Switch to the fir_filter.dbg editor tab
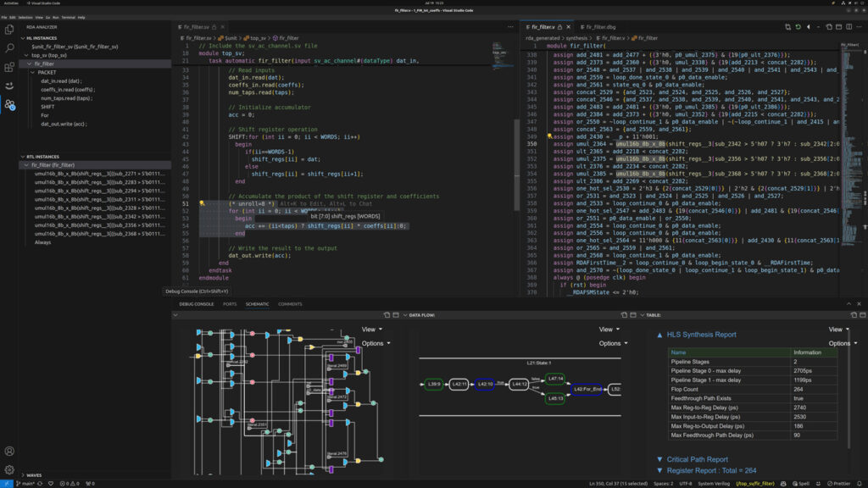 (598, 27)
